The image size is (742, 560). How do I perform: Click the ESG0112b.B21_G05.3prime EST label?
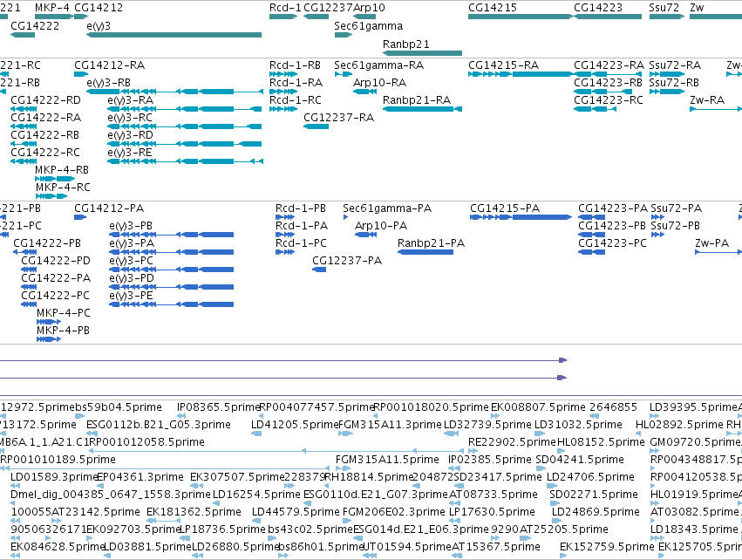coord(159,425)
